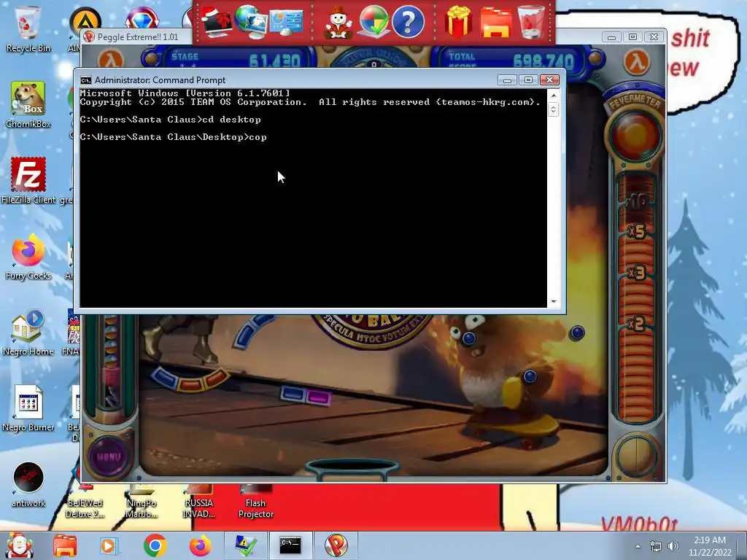The image size is (747, 560).
Task: Open the red folder icon in top dock
Action: click(495, 23)
